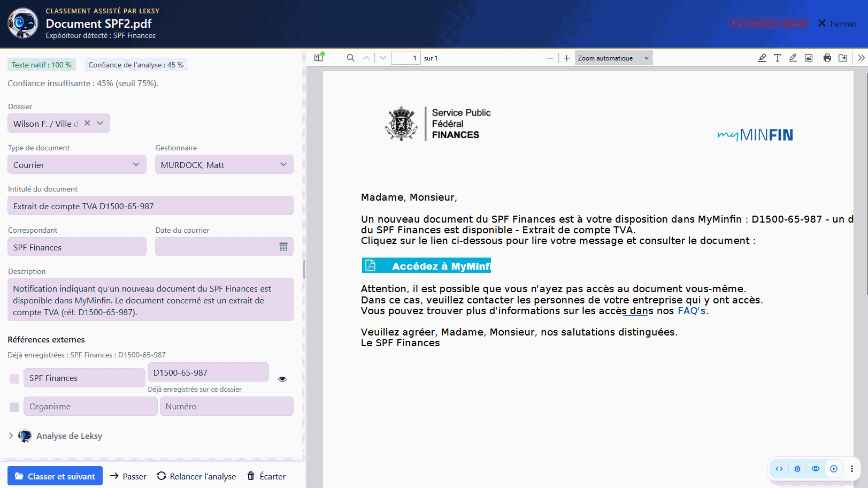The image size is (868, 488).
Task: Download the PDF document
Action: (843, 58)
